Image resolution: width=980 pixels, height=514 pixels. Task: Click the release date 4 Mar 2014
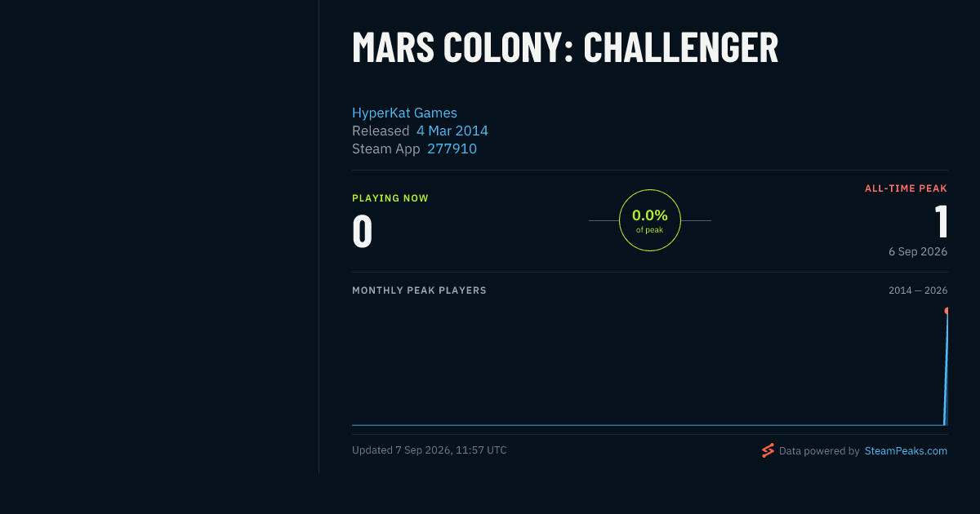(452, 131)
